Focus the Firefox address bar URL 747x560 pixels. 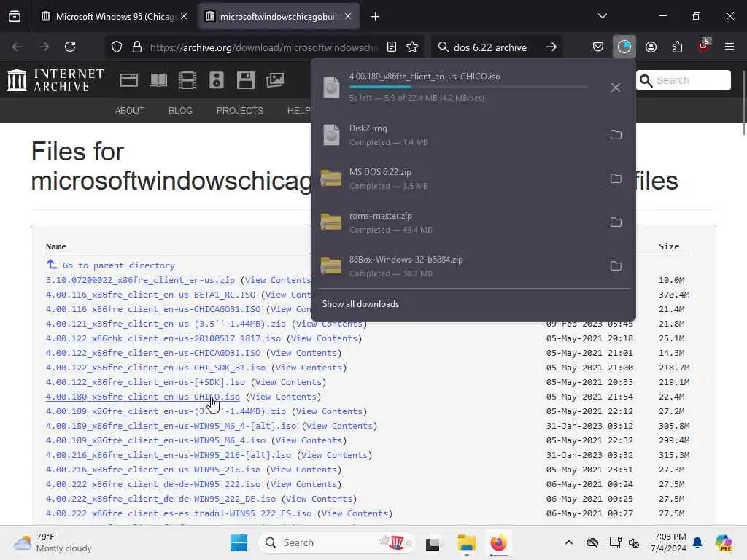(x=263, y=47)
